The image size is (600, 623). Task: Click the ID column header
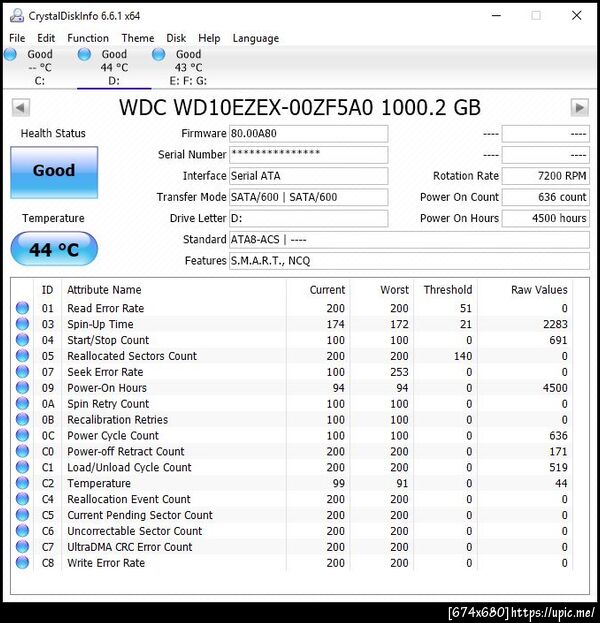[x=48, y=290]
